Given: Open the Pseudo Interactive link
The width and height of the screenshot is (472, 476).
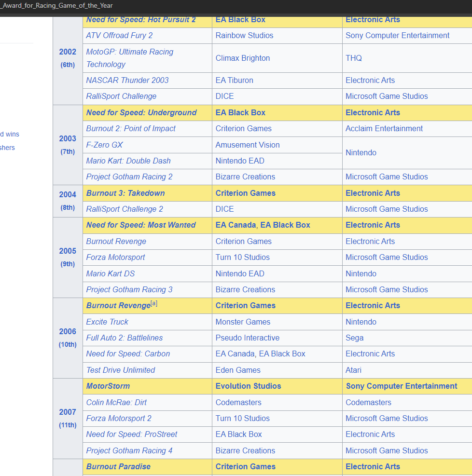Looking at the screenshot, I should pos(247,338).
